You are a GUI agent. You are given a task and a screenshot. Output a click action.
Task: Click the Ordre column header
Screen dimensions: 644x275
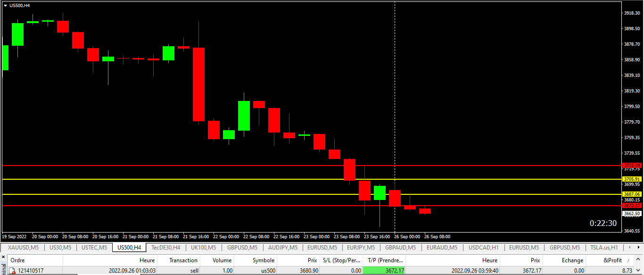click(18, 260)
